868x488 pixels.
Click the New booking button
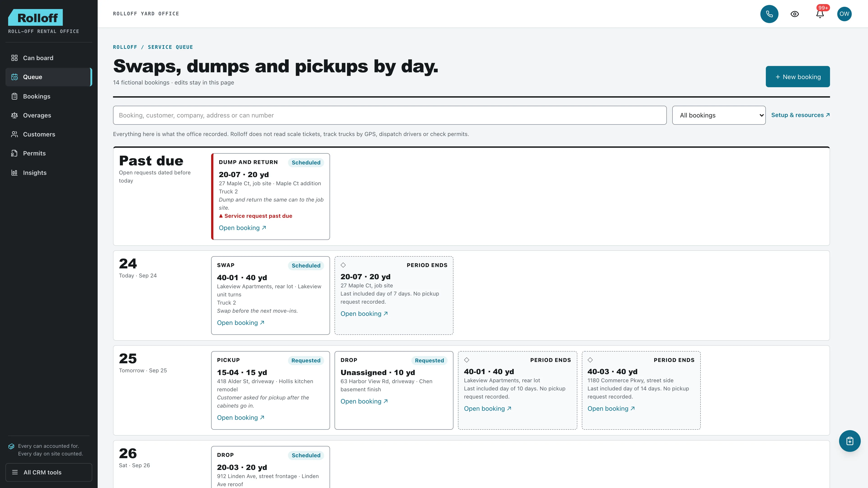[x=797, y=77]
